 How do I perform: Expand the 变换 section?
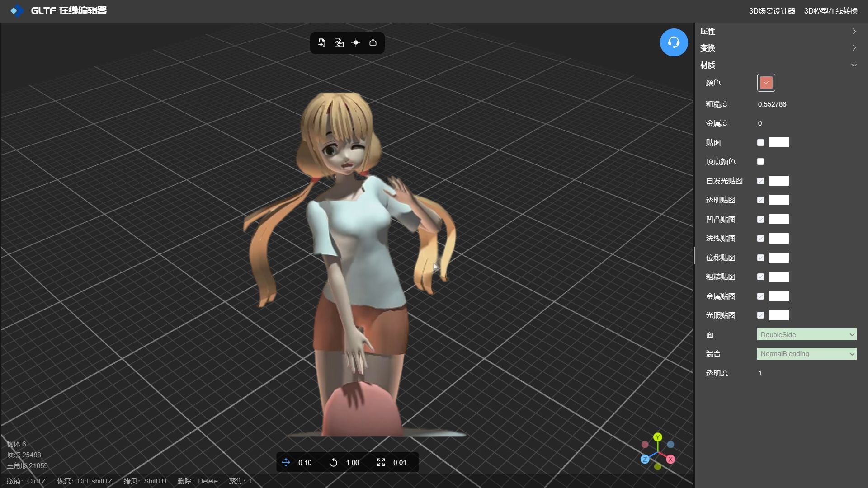pos(778,48)
